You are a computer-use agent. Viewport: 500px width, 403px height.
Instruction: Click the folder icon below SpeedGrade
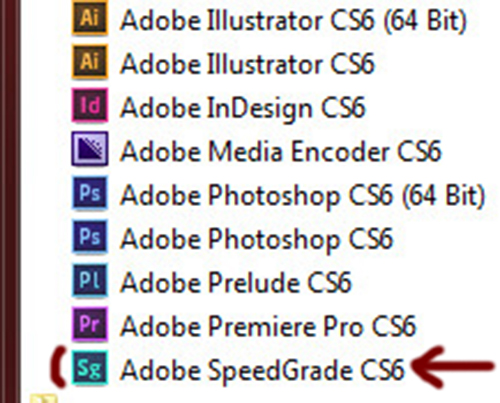(43, 398)
